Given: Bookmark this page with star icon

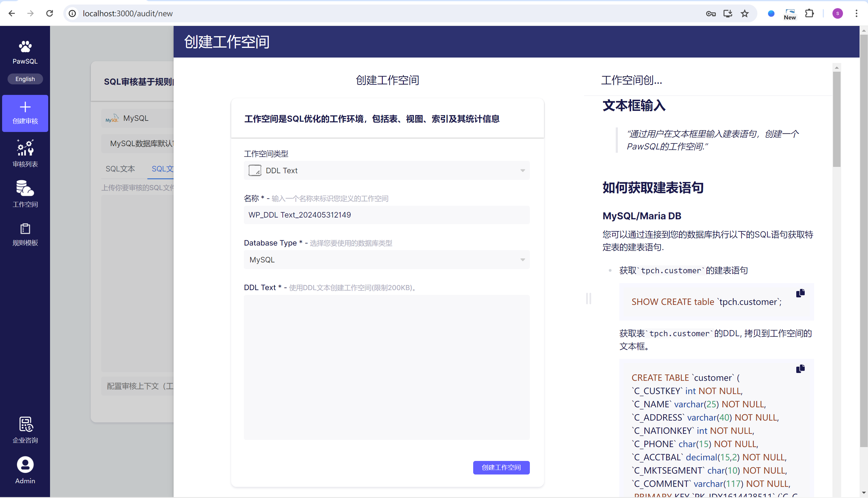Looking at the screenshot, I should pyautogui.click(x=744, y=14).
